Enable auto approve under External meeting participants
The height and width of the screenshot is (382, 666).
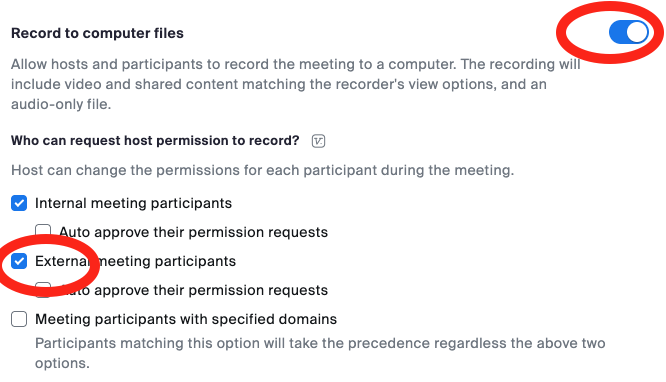pos(43,290)
